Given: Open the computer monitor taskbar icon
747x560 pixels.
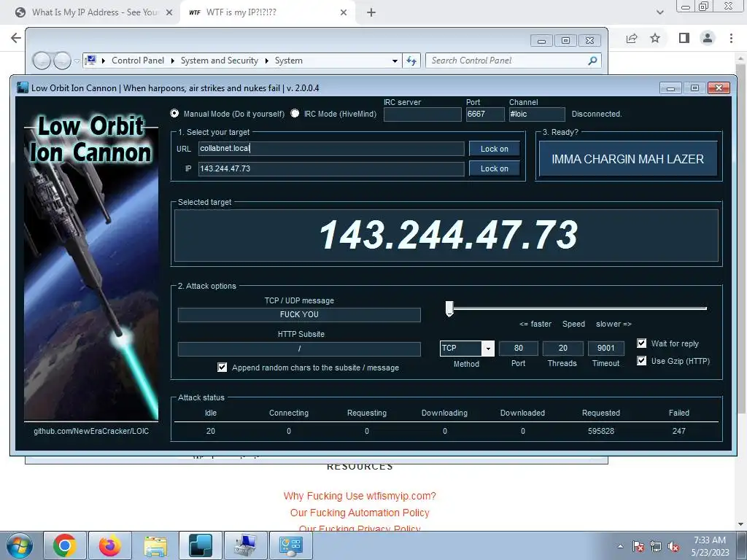Looking at the screenshot, I should (x=246, y=545).
